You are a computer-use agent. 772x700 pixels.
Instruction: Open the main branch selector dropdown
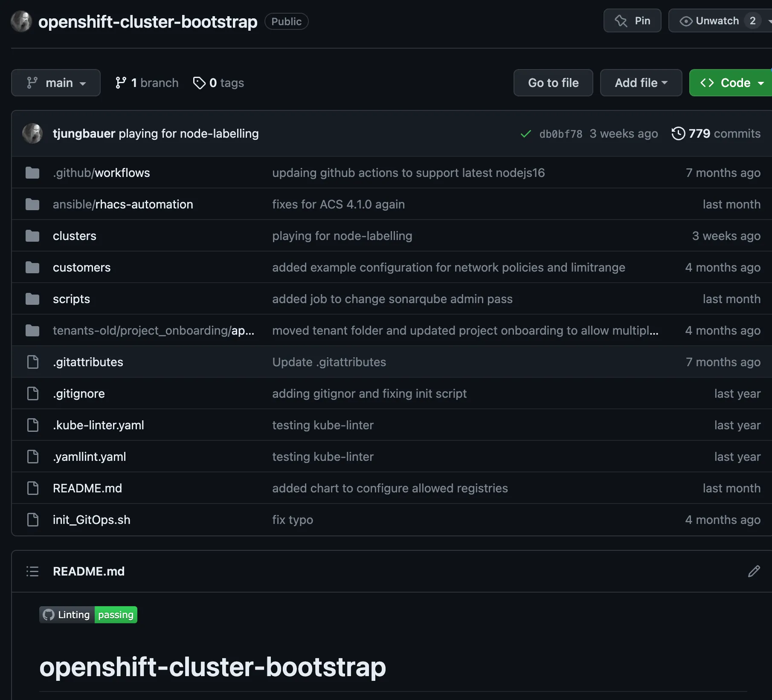pyautogui.click(x=56, y=83)
